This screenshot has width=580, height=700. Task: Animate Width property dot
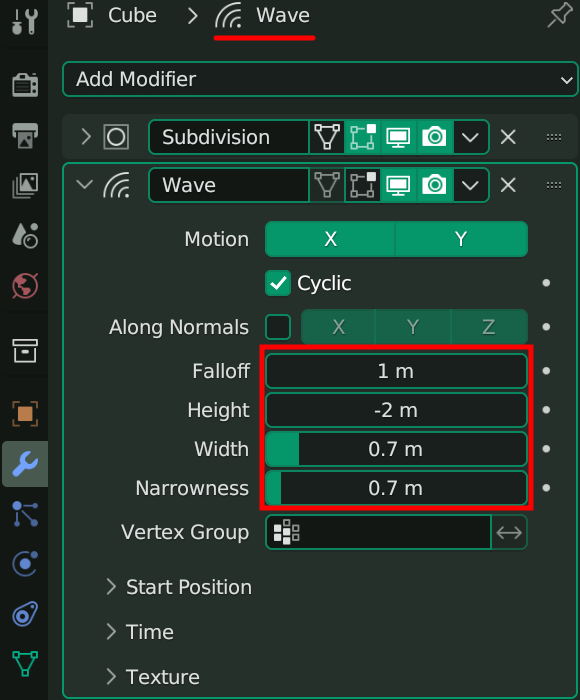(x=546, y=449)
